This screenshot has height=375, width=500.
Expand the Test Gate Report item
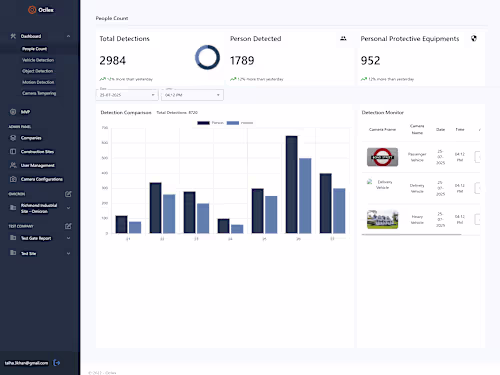pyautogui.click(x=68, y=238)
